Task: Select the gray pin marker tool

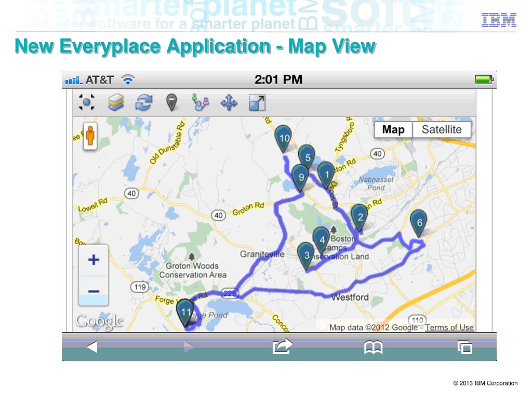Action: pyautogui.click(x=171, y=102)
